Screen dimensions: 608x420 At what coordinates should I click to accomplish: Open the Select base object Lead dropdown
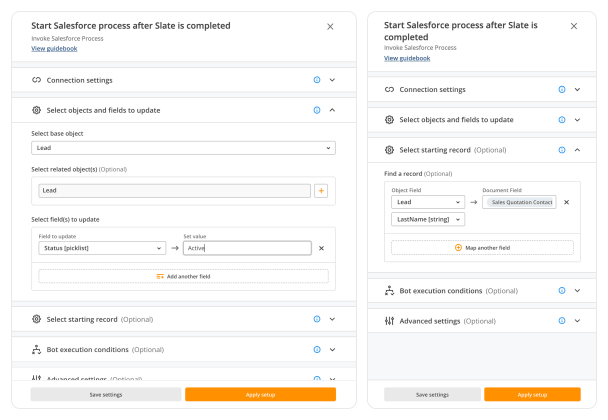[183, 148]
